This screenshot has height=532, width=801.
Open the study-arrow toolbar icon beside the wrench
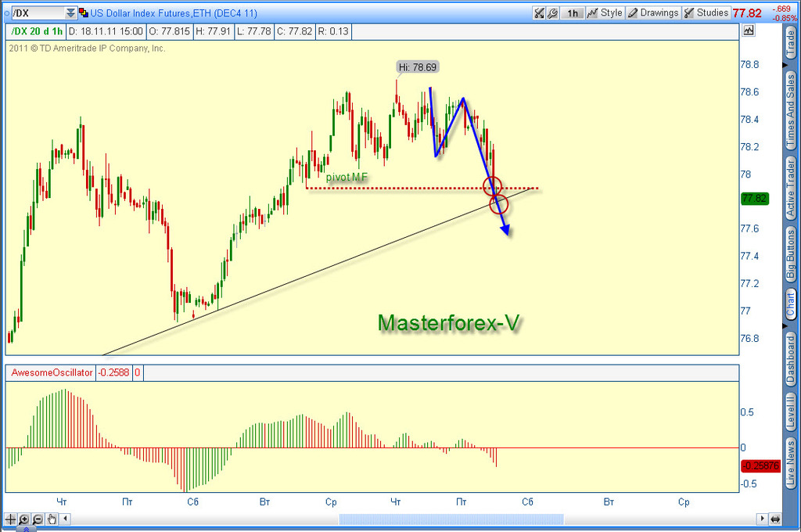click(x=539, y=13)
